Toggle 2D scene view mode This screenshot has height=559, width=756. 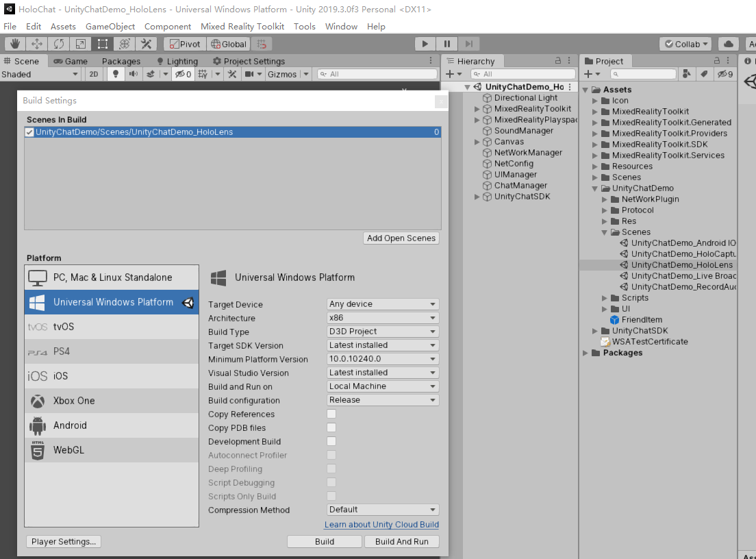coord(94,74)
